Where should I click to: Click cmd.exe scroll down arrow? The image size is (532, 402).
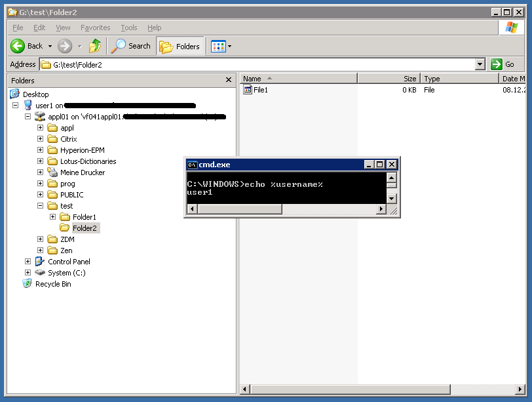392,199
